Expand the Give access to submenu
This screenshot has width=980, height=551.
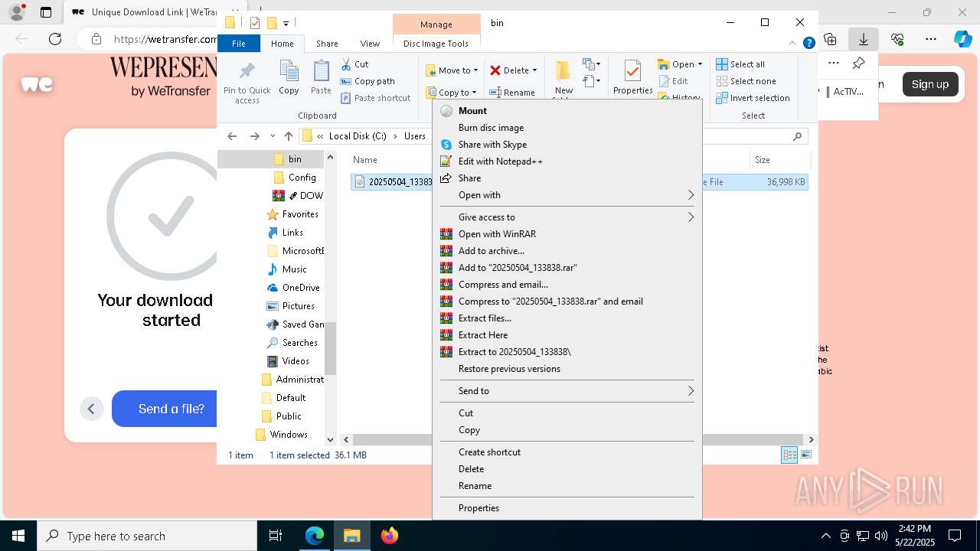tap(567, 217)
